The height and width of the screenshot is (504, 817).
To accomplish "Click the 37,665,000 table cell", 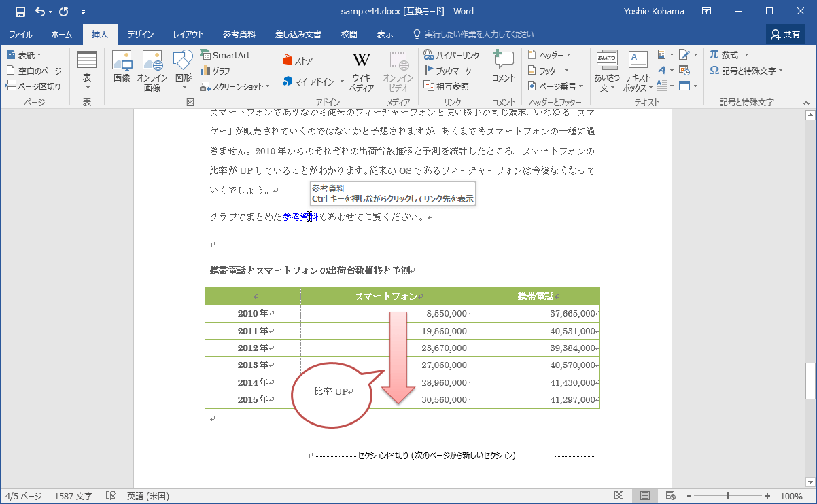I will point(536,314).
